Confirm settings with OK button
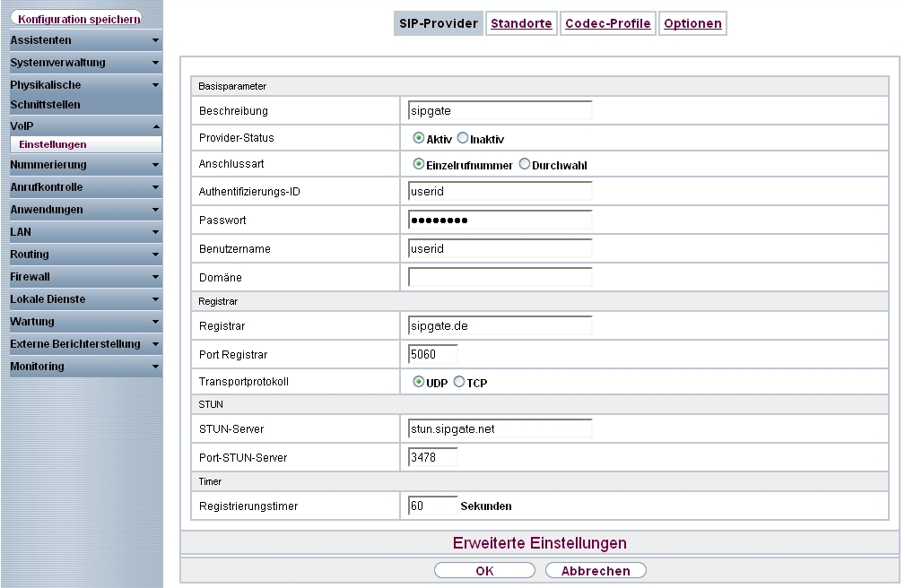Viewport: 905px width, 588px height. click(484, 571)
